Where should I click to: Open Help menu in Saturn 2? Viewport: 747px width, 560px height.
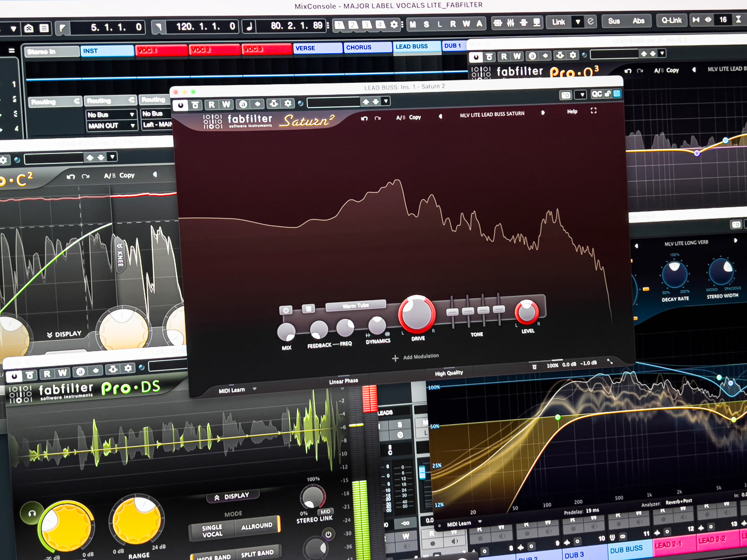[572, 112]
